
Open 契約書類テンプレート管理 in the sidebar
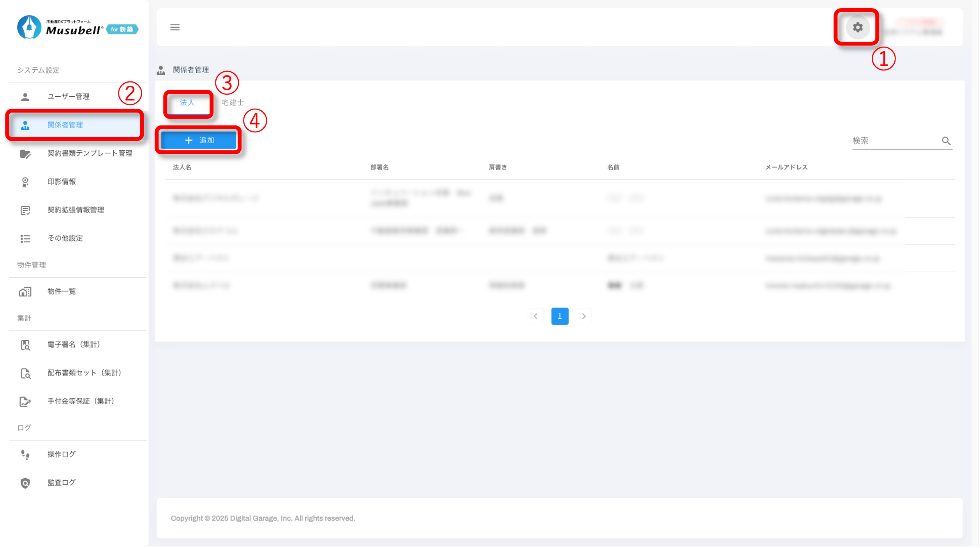90,153
